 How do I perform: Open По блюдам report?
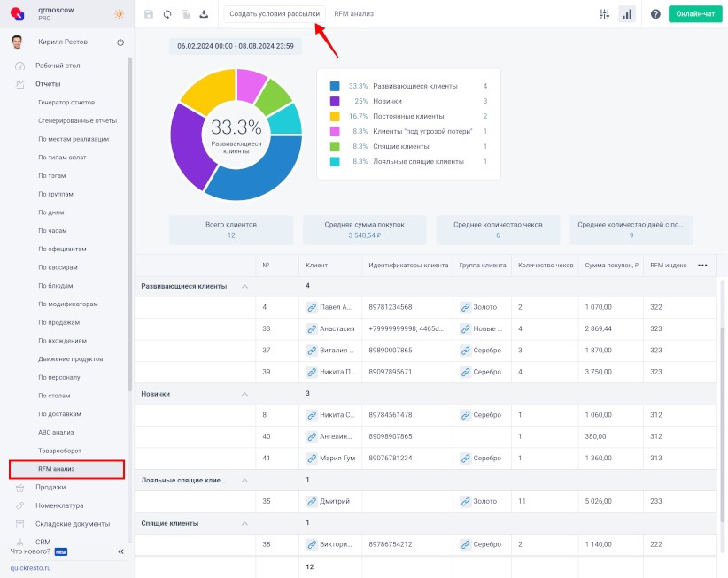tap(55, 286)
